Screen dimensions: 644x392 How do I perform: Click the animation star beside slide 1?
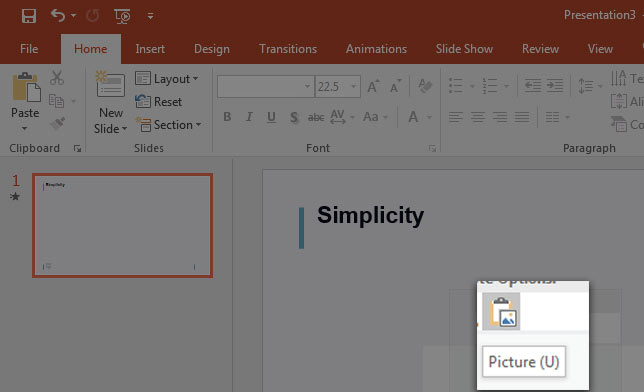click(15, 196)
